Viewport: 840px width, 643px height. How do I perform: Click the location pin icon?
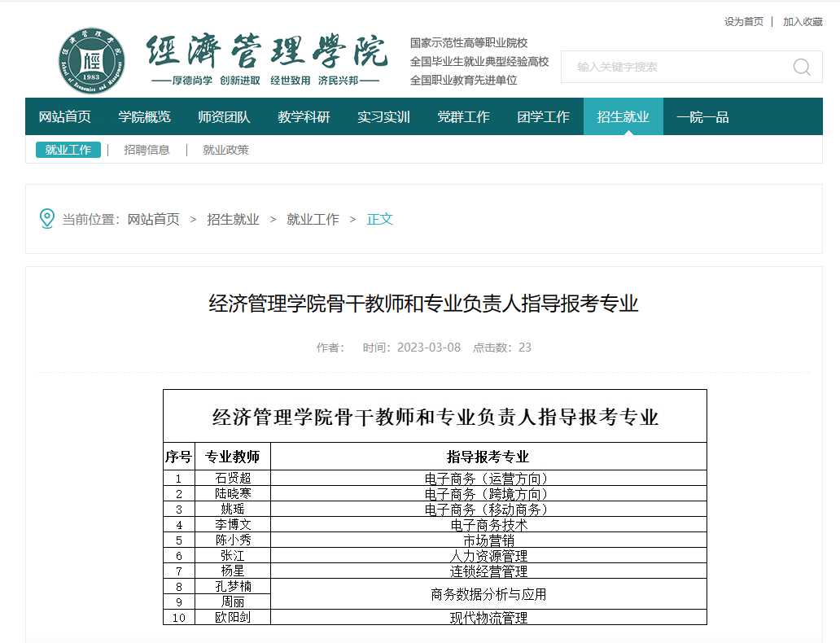[47, 219]
